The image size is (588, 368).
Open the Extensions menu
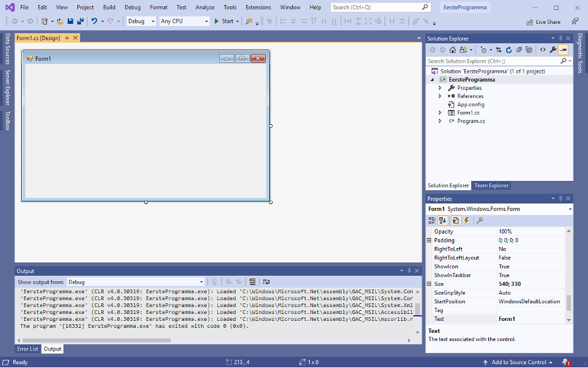pos(258,7)
